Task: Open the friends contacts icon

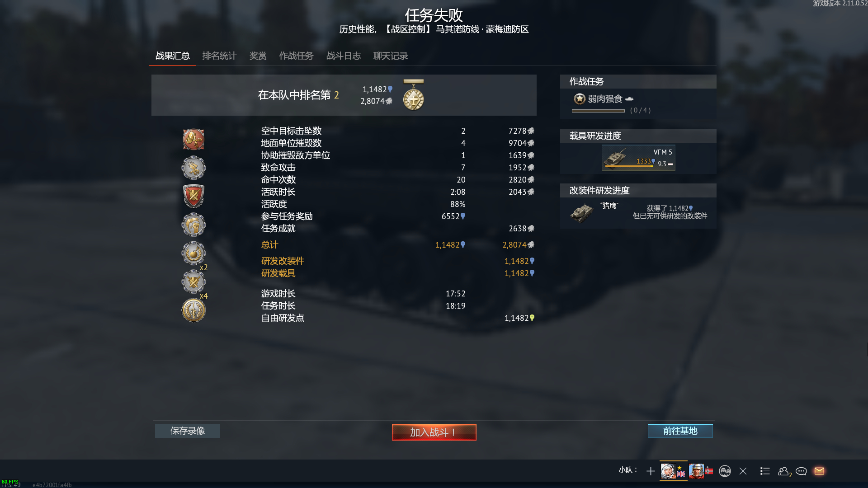Action: point(784,471)
